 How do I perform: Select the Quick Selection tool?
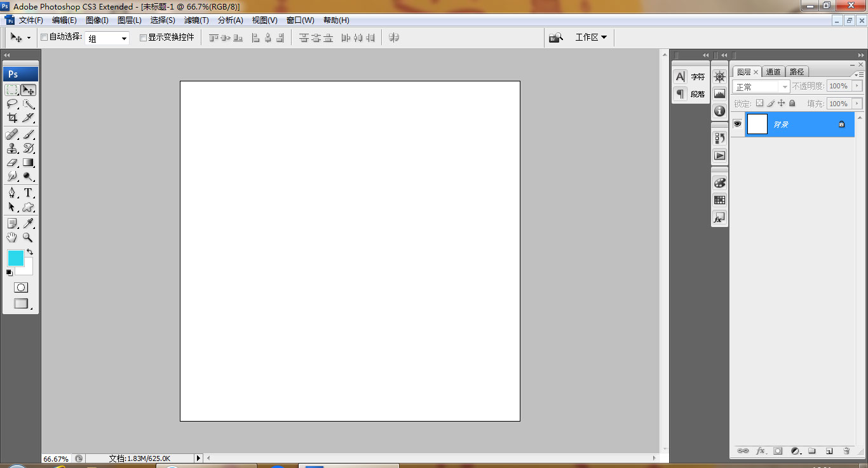tap(29, 104)
